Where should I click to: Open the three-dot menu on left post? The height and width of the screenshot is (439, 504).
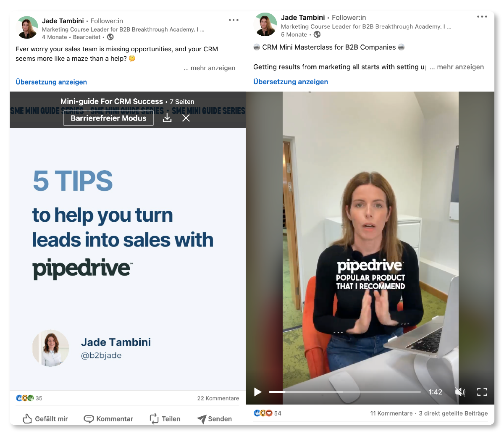pyautogui.click(x=234, y=20)
